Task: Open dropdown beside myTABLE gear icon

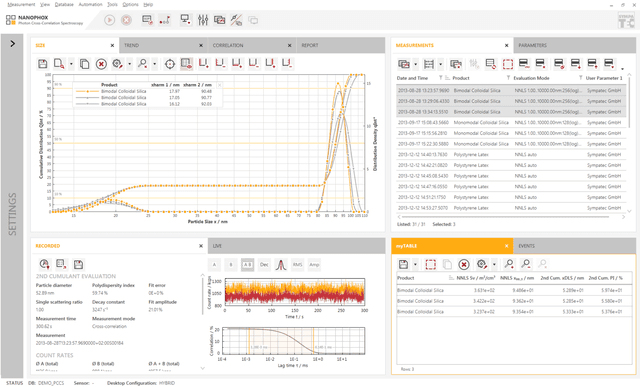Action: (494, 265)
